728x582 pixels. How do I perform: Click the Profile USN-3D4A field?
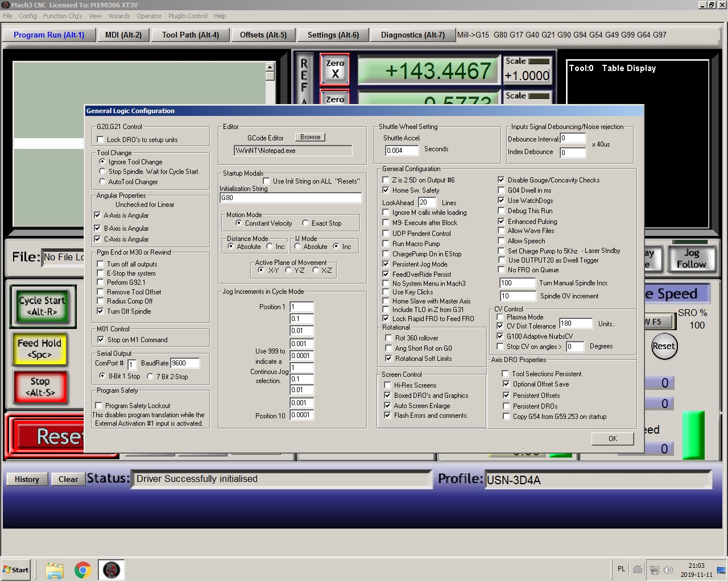point(598,480)
